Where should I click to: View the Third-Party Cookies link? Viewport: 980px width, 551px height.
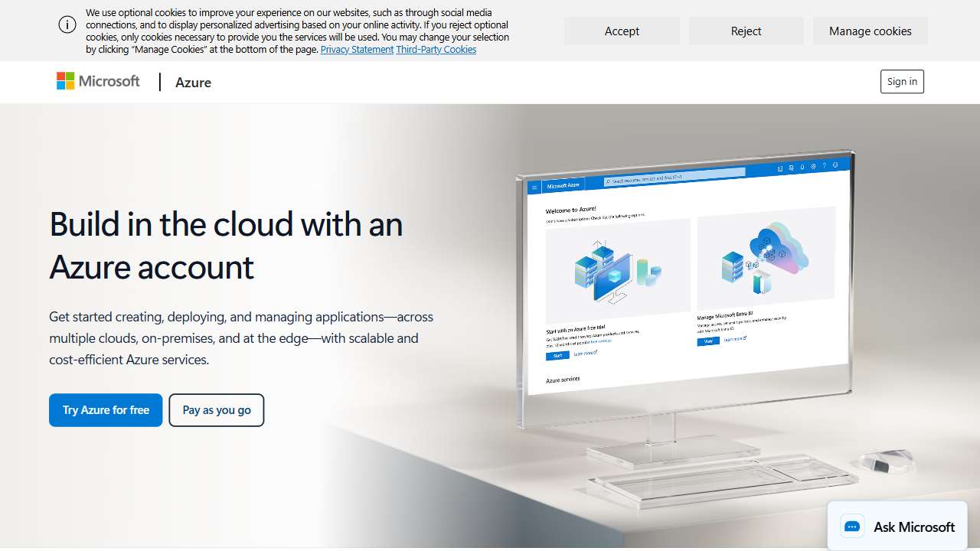click(x=436, y=49)
